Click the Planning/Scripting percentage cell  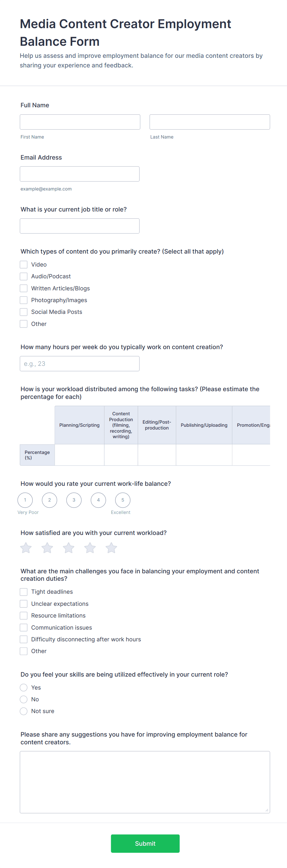pos(79,455)
